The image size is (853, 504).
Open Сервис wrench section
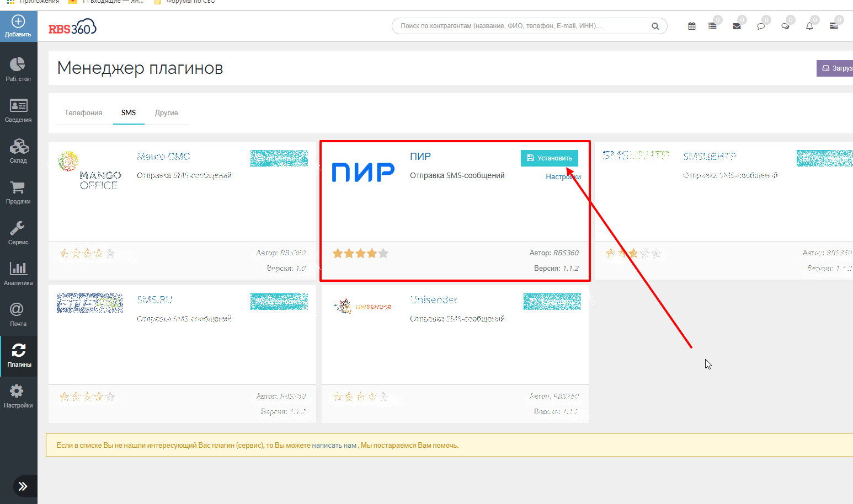18,233
